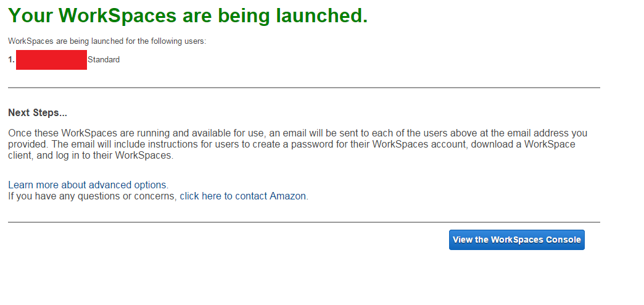Image resolution: width=644 pixels, height=305 pixels.
Task: Click the View the WorkSpaces Console button
Action: 517,240
